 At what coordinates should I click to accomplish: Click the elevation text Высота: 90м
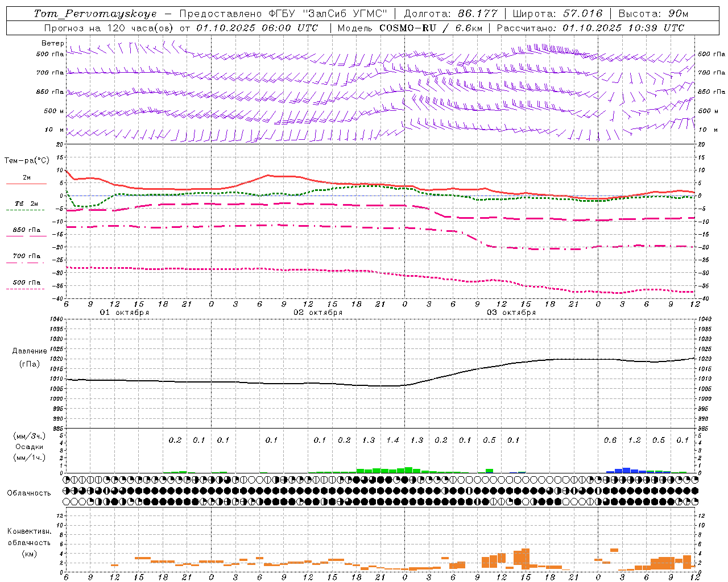653,14
